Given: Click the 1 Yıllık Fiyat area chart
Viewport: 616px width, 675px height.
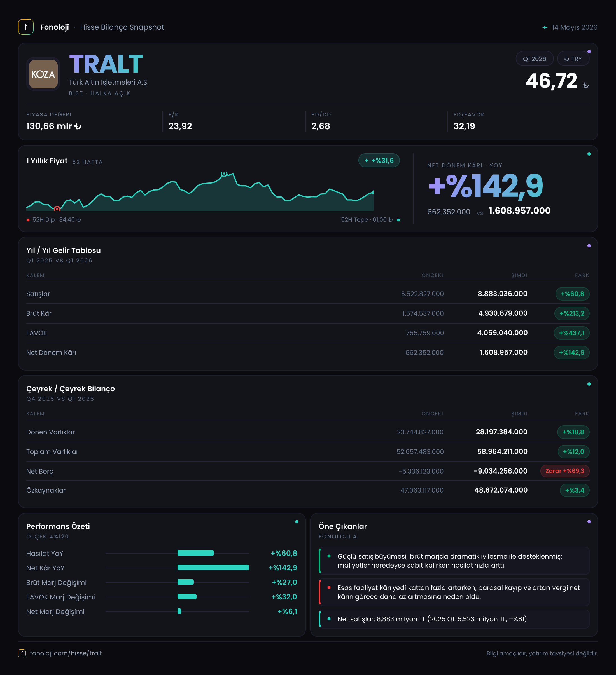Looking at the screenshot, I should (200, 191).
